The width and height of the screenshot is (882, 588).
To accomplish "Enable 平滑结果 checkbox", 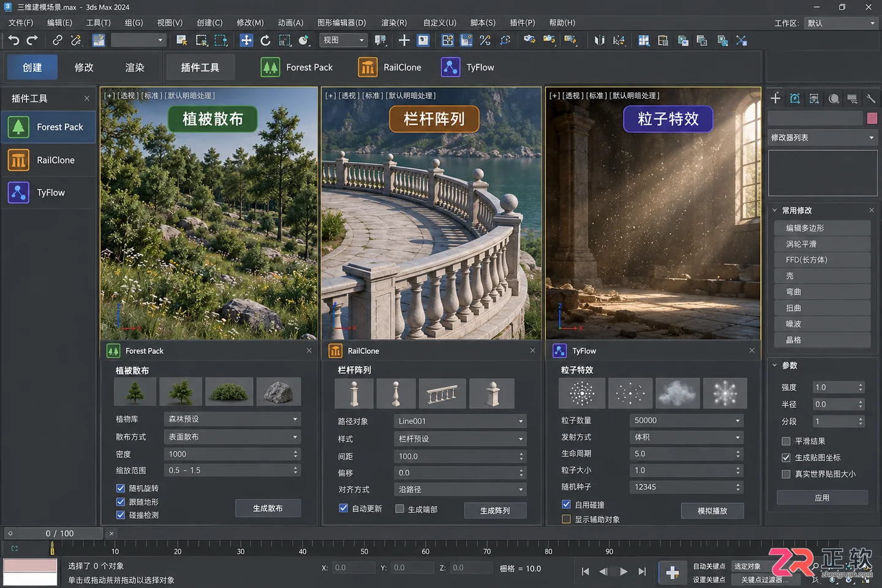I will coord(786,441).
